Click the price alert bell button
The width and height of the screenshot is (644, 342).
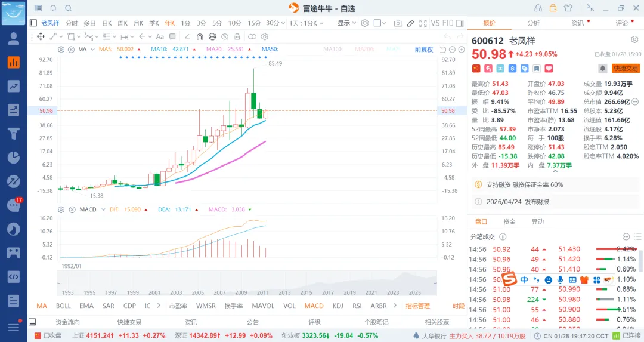[x=602, y=68]
